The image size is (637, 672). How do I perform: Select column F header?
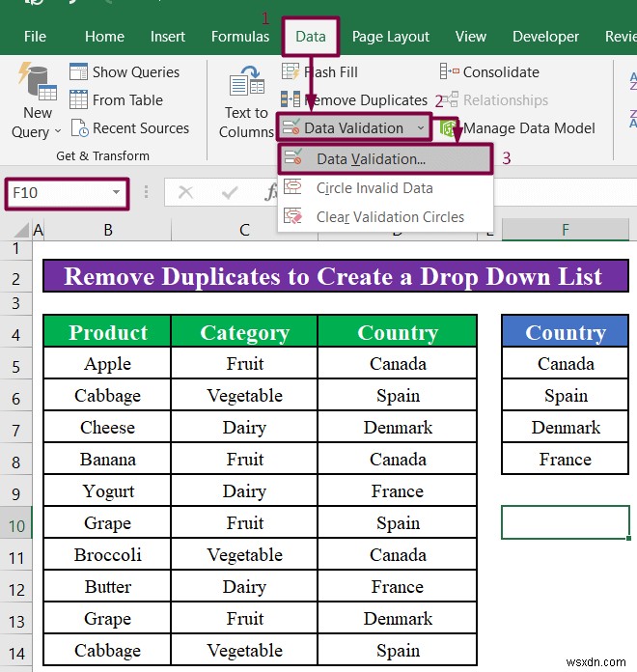point(565,230)
